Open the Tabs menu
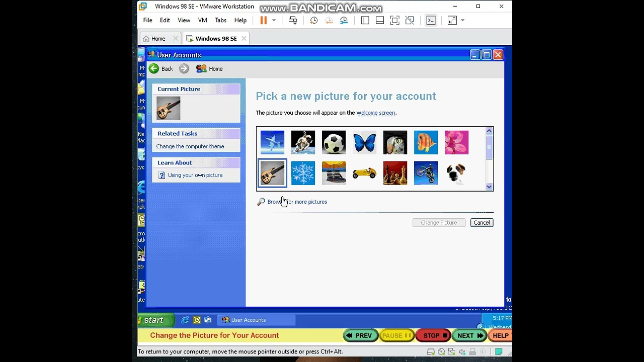The height and width of the screenshot is (362, 644). tap(220, 20)
